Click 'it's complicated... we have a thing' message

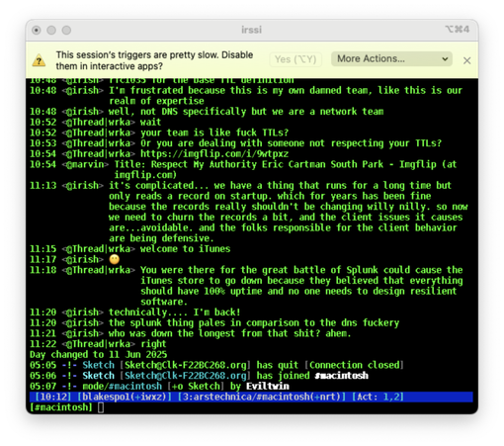(289, 212)
